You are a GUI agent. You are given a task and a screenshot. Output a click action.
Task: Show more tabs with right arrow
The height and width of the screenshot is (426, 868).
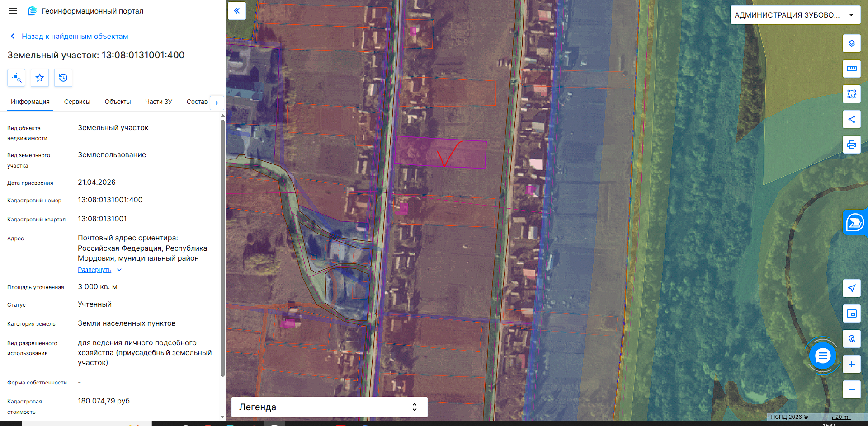click(217, 103)
